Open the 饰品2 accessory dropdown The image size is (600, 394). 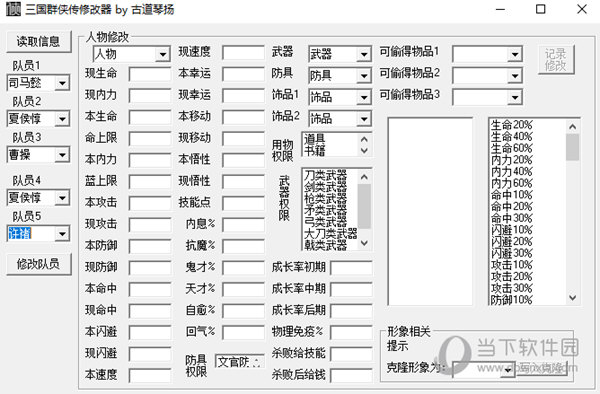coord(364,119)
